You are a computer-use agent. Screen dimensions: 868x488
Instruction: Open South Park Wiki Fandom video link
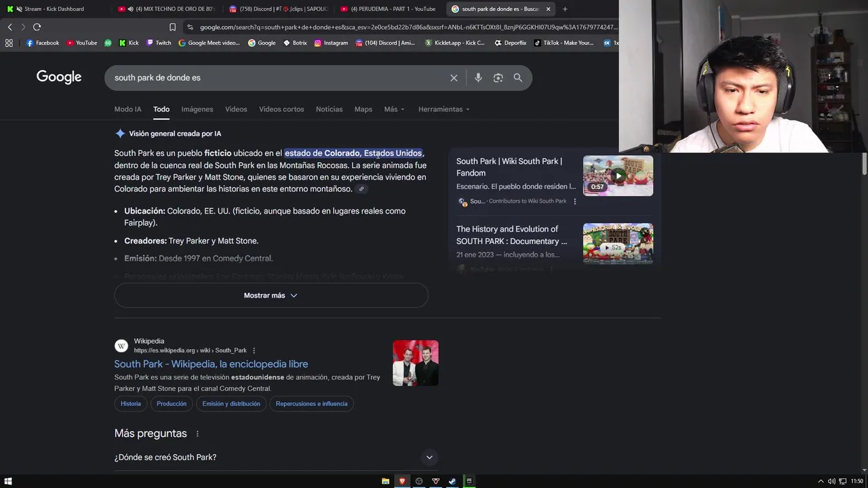509,167
